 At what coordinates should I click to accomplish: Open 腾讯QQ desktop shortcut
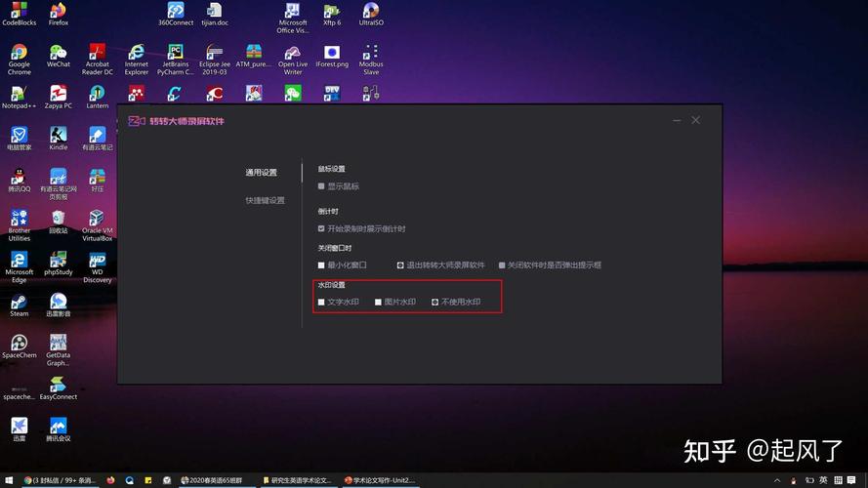tap(20, 181)
